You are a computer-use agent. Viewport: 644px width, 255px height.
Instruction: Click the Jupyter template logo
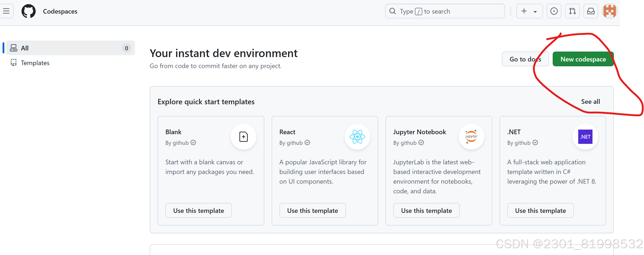pyautogui.click(x=471, y=137)
